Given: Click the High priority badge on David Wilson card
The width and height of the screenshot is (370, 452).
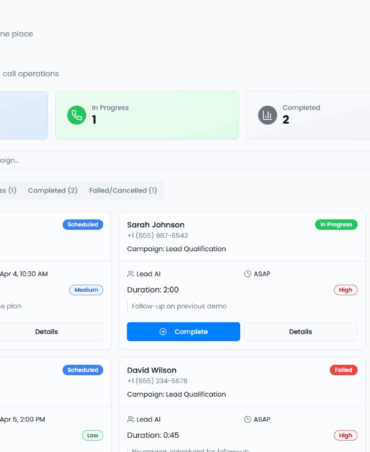Looking at the screenshot, I should [x=346, y=435].
